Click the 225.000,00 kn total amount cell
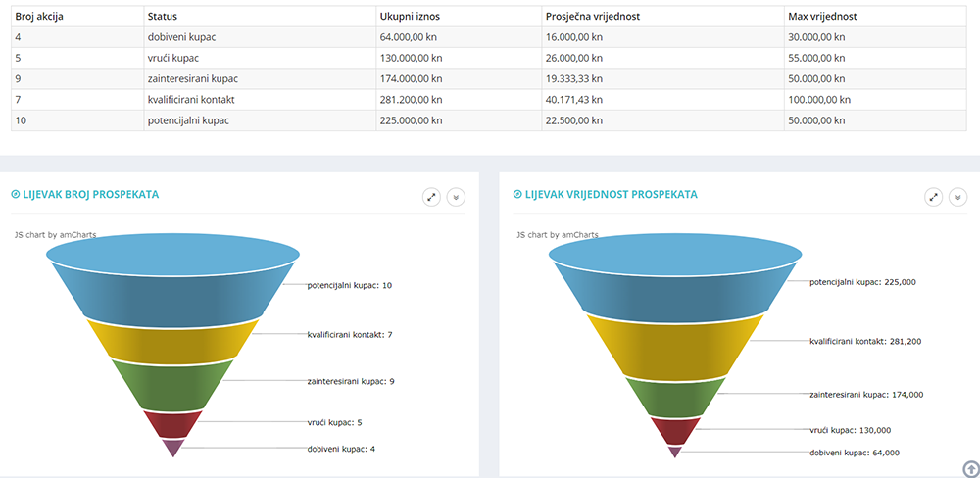This screenshot has width=980, height=478. [x=459, y=120]
